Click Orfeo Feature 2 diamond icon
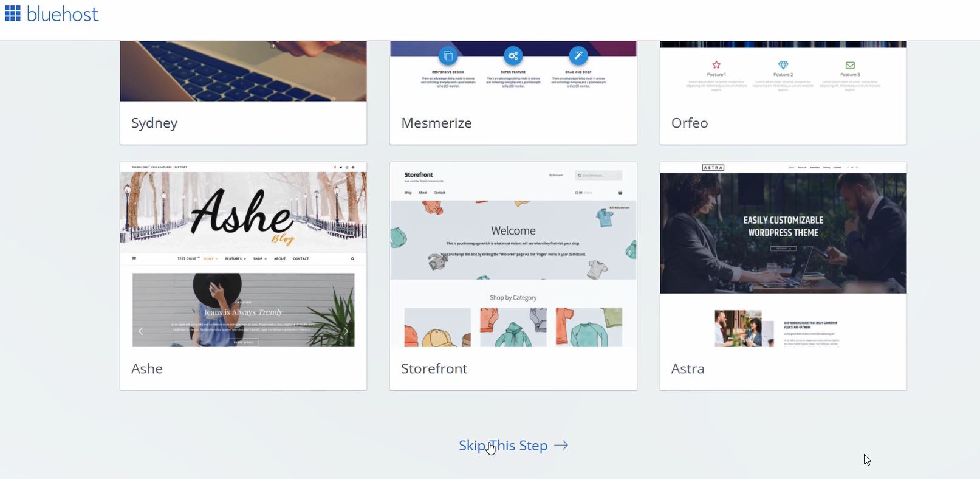Viewport: 980px width, 479px height. pos(783,65)
